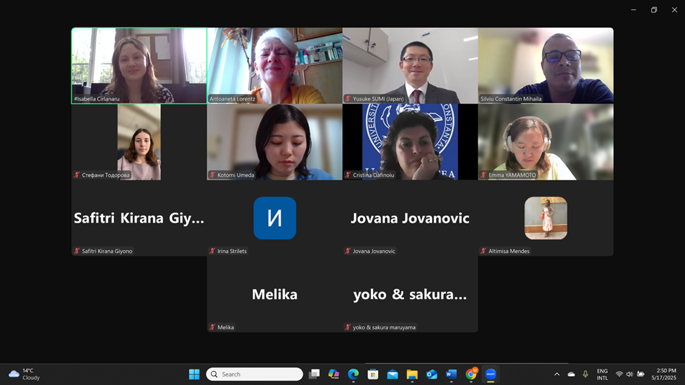Open clock and date flyout
The height and width of the screenshot is (385, 685).
(x=664, y=374)
